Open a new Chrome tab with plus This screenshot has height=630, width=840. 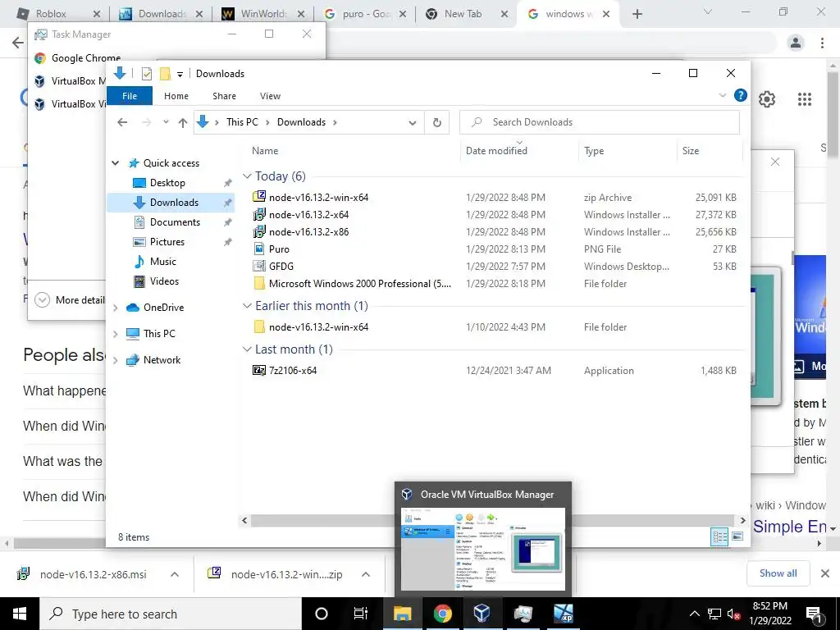coord(637,14)
